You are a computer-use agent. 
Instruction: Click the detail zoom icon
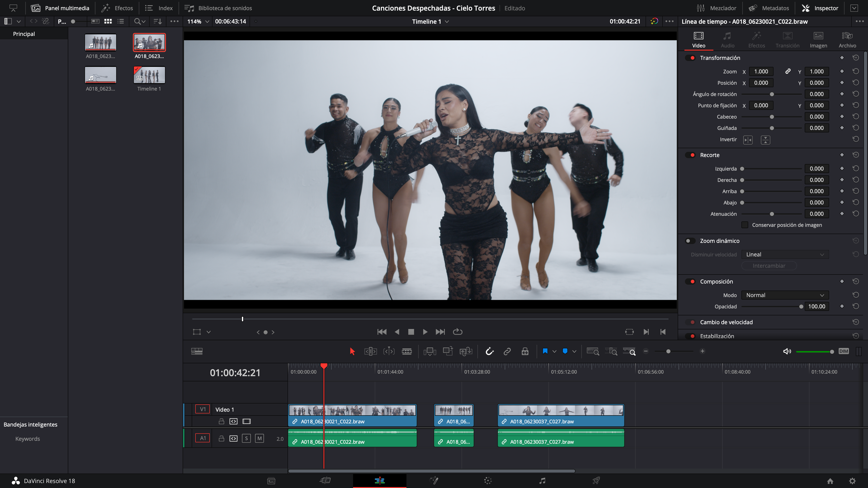611,351
